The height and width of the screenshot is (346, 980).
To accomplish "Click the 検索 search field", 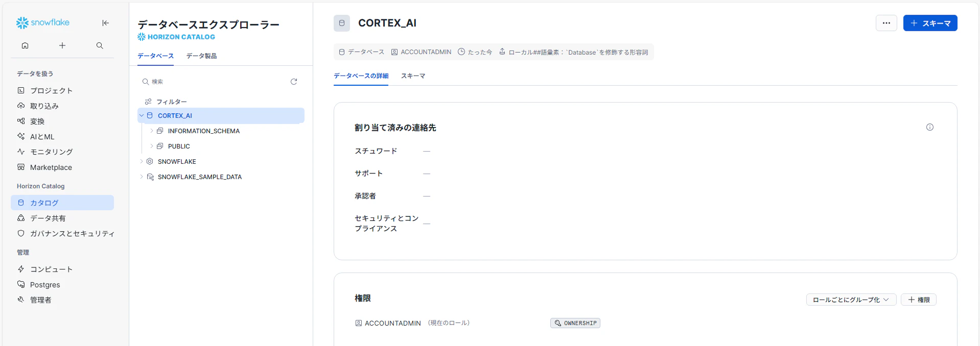I will point(212,82).
